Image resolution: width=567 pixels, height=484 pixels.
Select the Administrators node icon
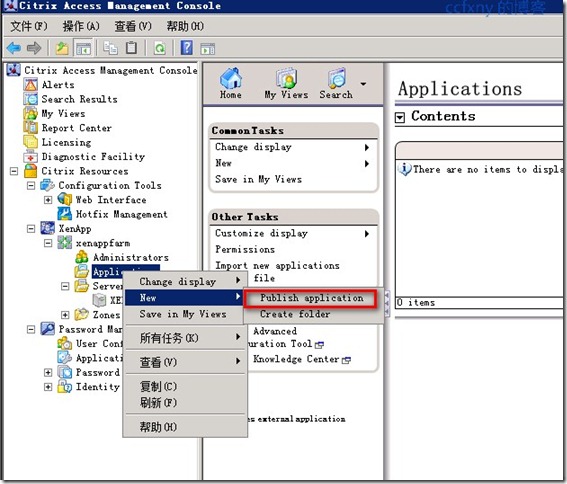coord(82,257)
